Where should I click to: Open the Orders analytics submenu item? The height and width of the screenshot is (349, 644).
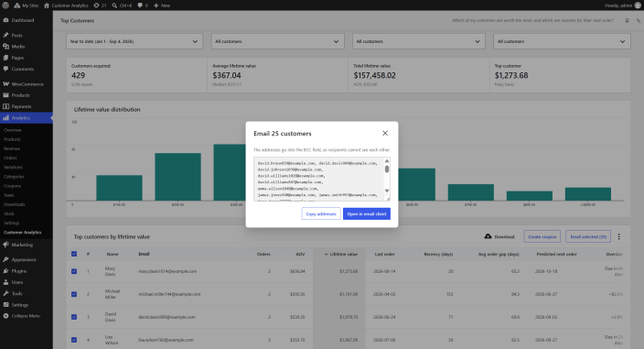coord(10,158)
